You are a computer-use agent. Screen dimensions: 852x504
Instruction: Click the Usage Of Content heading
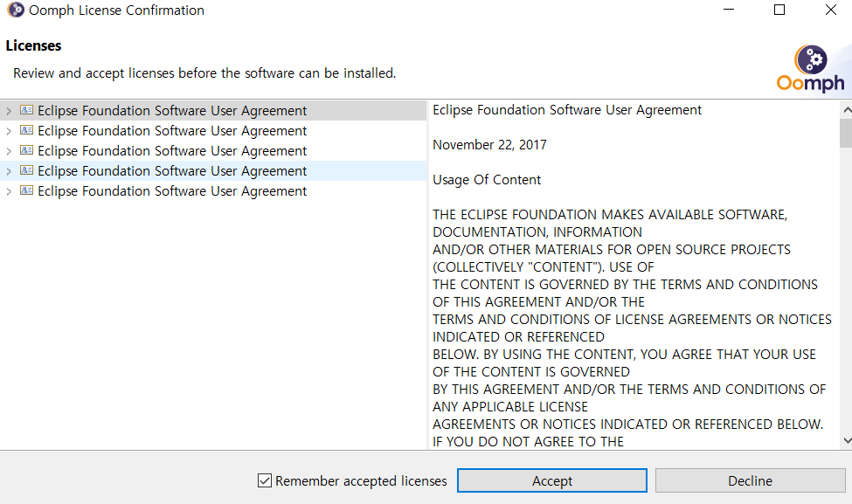coord(487,180)
